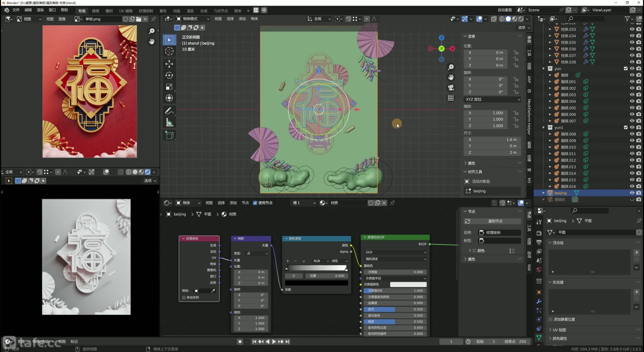The width and height of the screenshot is (644, 352).
Task: Click the pan hand icon in image editor
Action: tap(151, 41)
